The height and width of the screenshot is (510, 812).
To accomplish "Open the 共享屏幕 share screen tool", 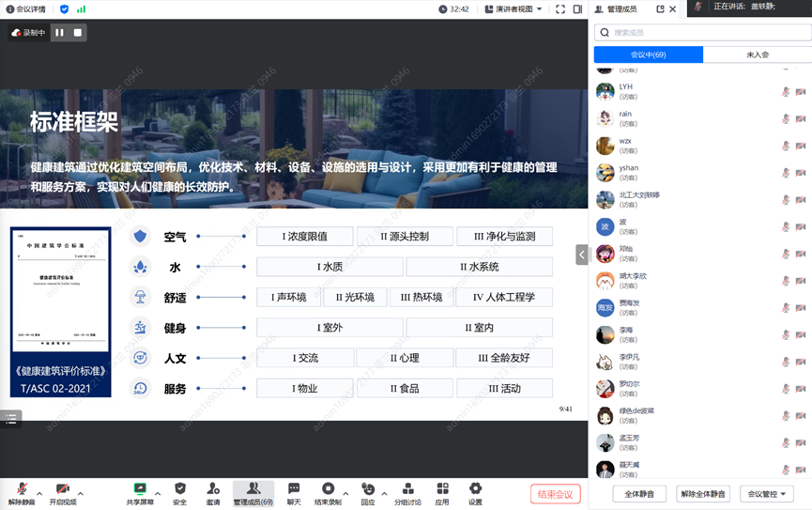I will tap(140, 489).
